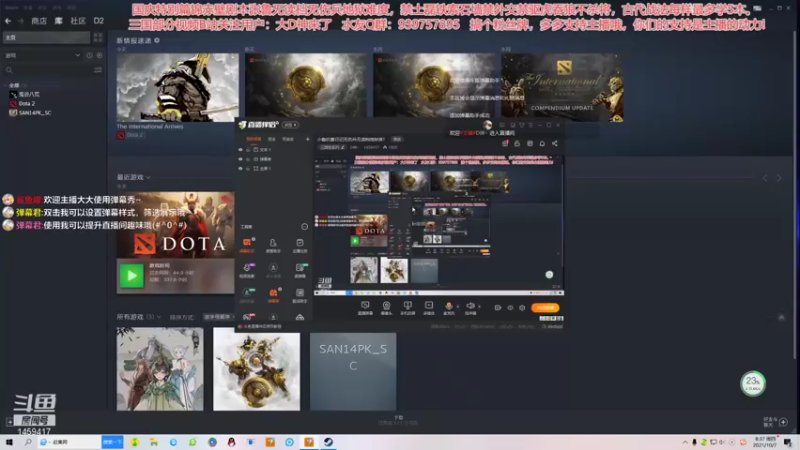Viewport: 800px width, 450px height.
Task: Click the share icon in streaming tool header
Action: [555, 144]
